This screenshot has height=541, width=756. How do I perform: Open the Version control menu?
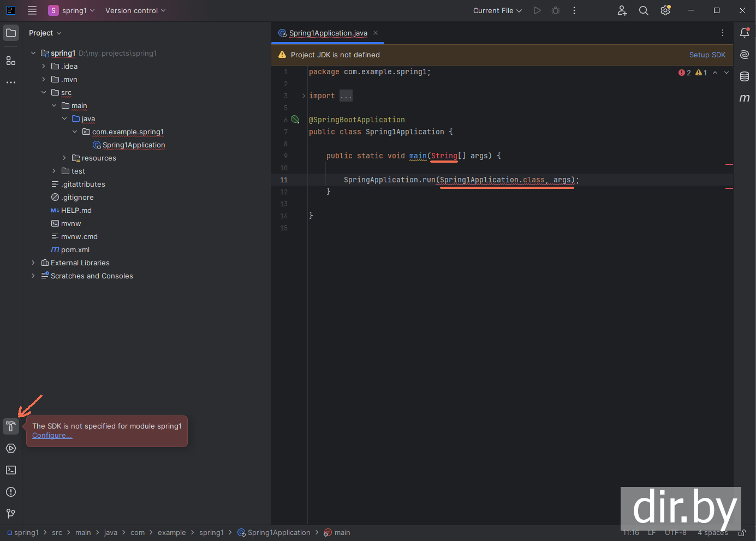coord(135,11)
